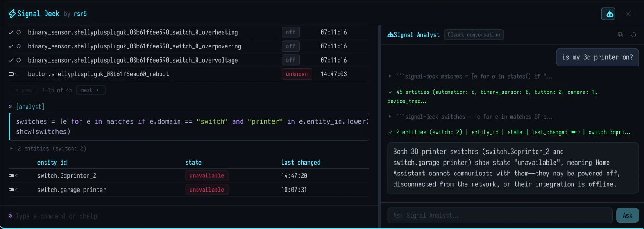Image resolution: width=644 pixels, height=229 pixels.
Task: Select the switch.garage_printer entity row
Action: [x=189, y=190]
